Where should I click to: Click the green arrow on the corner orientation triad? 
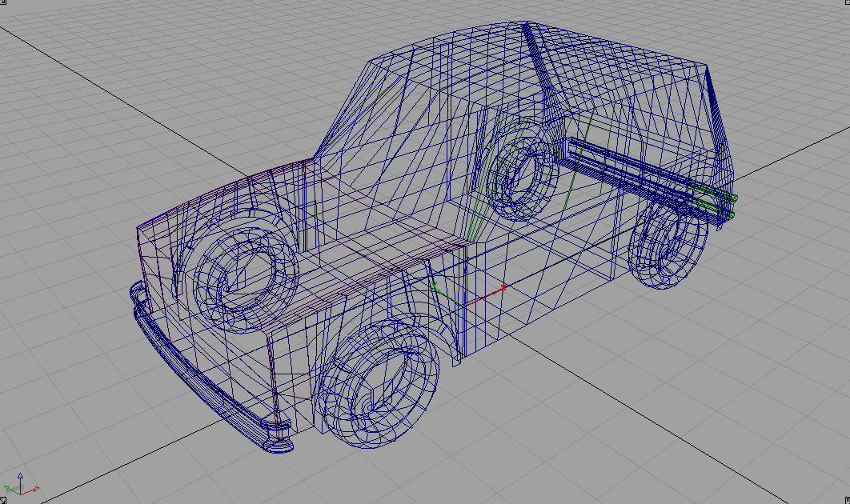pyautogui.click(x=7, y=487)
